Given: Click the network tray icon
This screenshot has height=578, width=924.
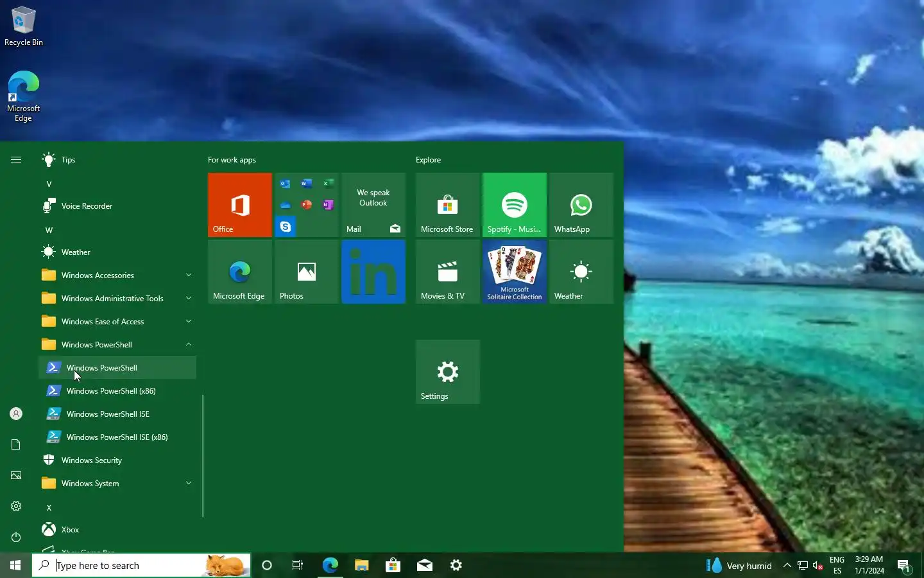Looking at the screenshot, I should pos(802,566).
